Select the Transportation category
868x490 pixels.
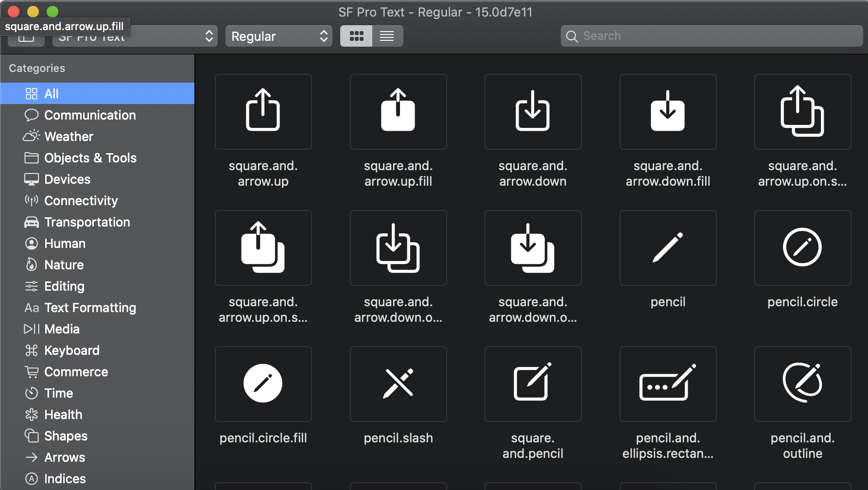(x=97, y=222)
